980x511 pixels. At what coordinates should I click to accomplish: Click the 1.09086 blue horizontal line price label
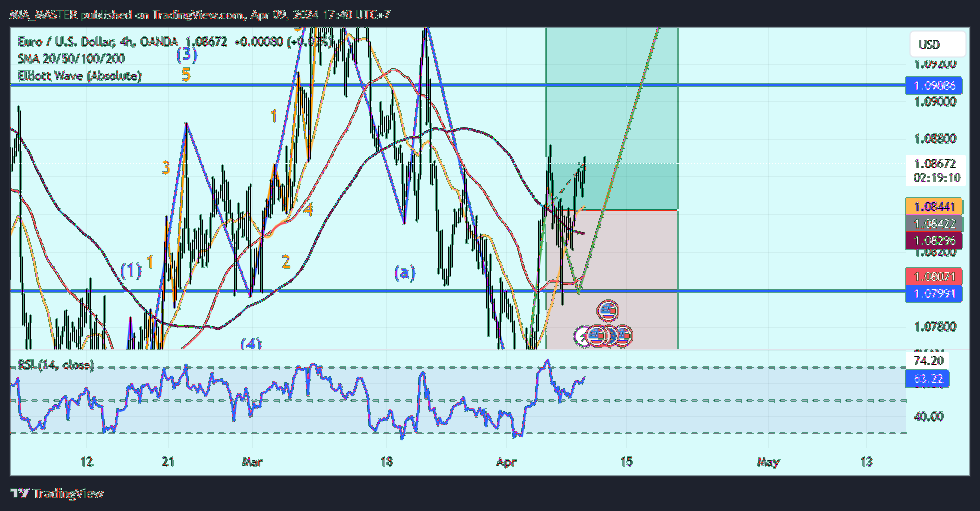(934, 86)
